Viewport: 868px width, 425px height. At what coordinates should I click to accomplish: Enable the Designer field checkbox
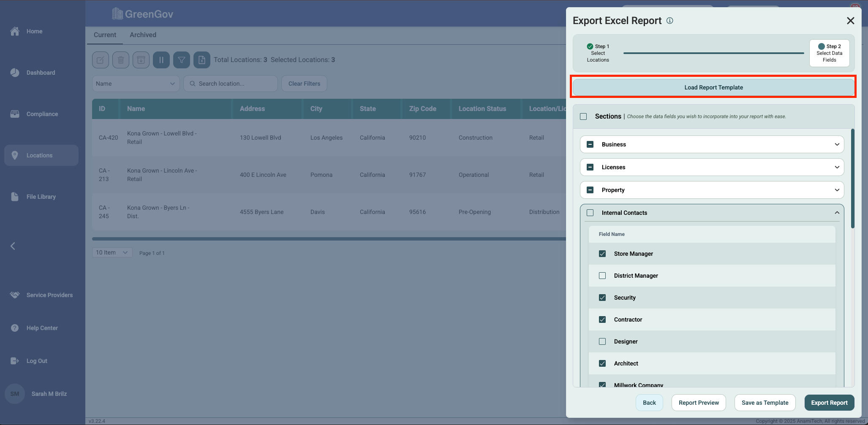tap(602, 341)
